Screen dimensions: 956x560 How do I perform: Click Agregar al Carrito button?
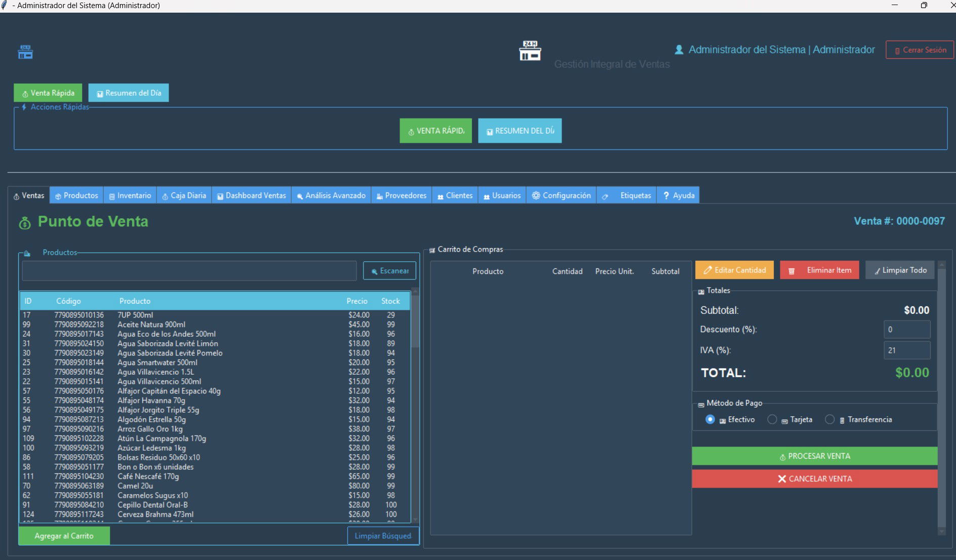64,536
